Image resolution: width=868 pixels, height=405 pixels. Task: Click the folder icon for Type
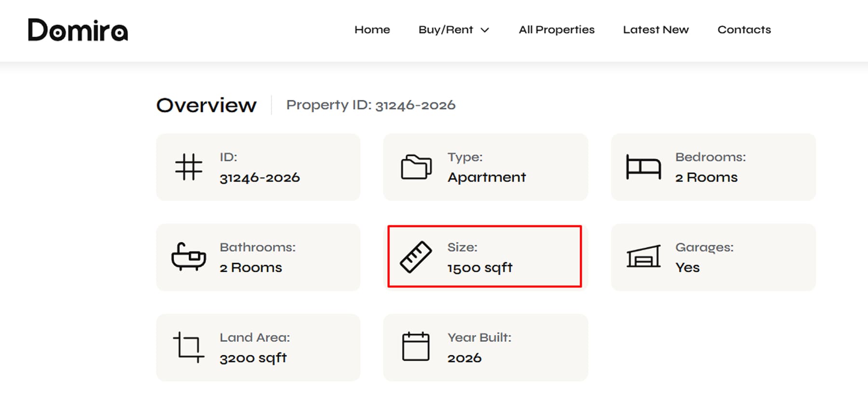click(416, 167)
